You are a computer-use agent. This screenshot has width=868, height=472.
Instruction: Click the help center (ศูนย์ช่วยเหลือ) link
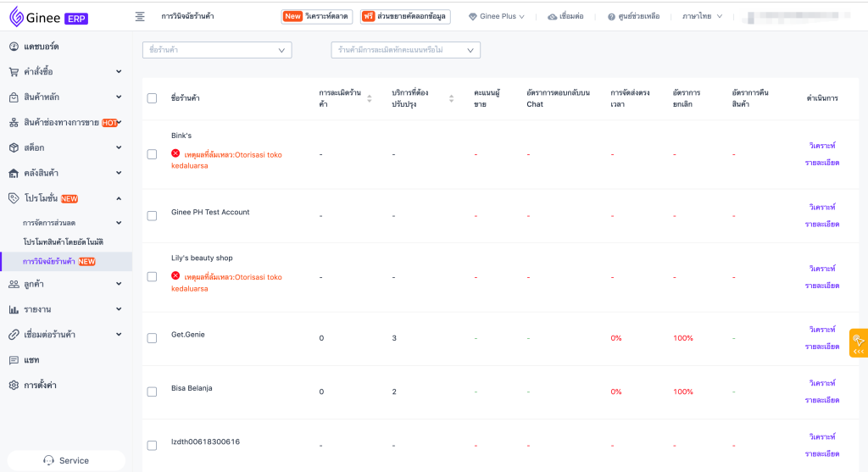634,17
